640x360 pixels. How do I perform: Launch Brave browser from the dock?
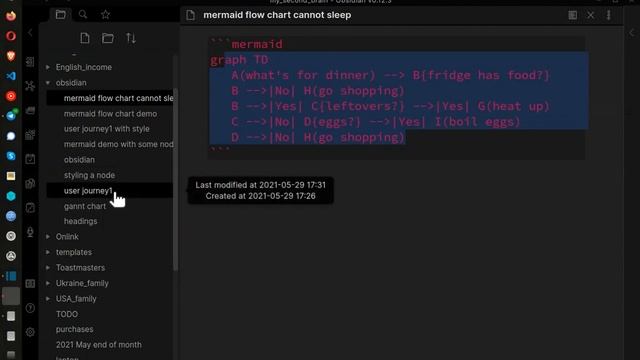[11, 56]
